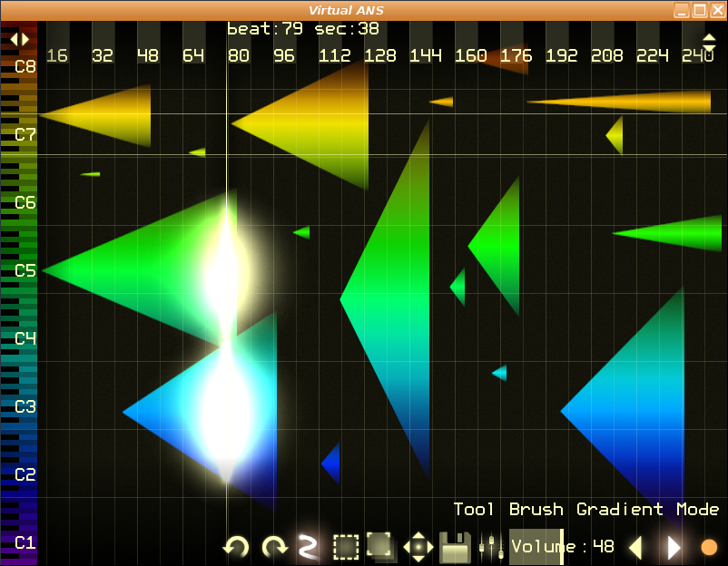Select the freehand draw tool icon
This screenshot has height=566, width=728.
coord(308,547)
